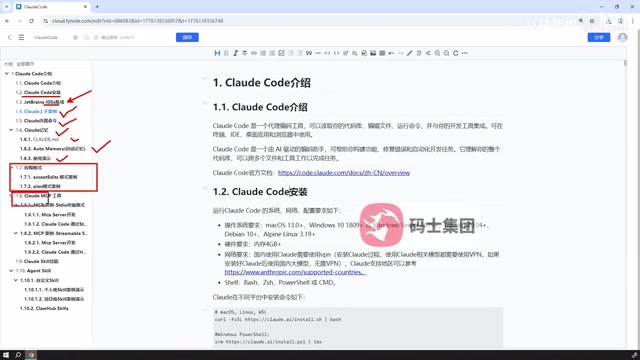Screen dimensions: 640x360
Task: Click the blue save button
Action: 187,37
